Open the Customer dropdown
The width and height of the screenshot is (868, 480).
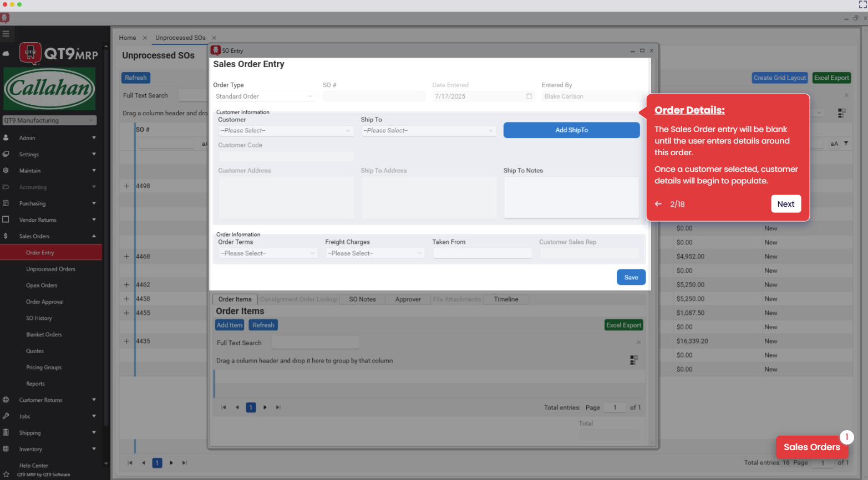[x=286, y=131]
